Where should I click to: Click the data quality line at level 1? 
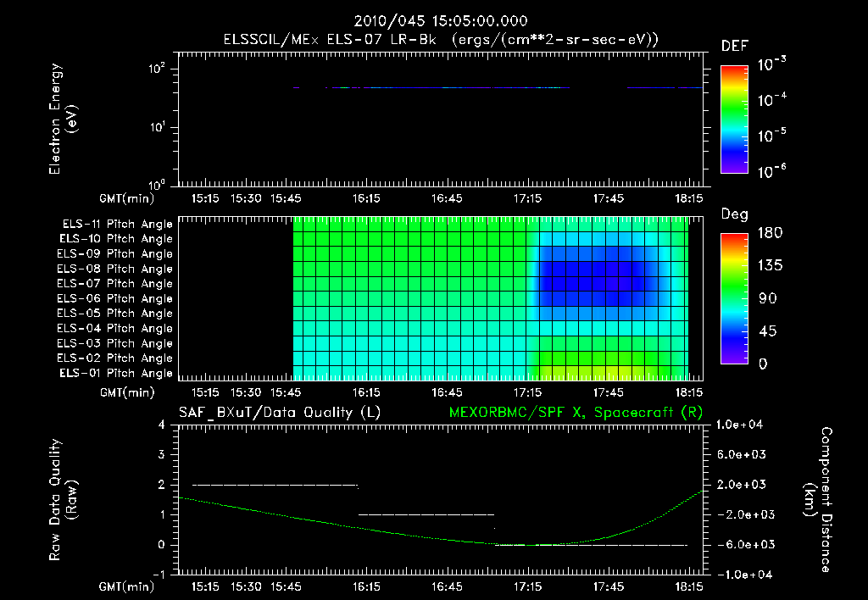(426, 514)
